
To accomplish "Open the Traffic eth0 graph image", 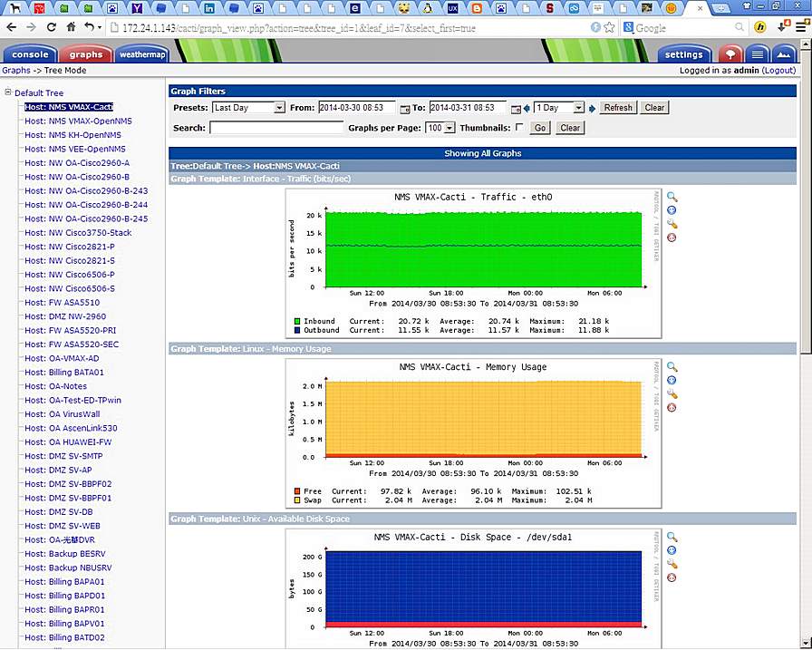I will (x=473, y=264).
